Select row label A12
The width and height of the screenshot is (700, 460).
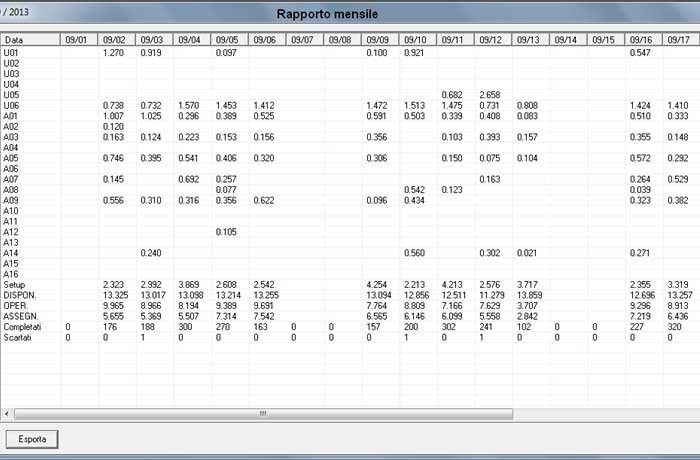pos(11,232)
